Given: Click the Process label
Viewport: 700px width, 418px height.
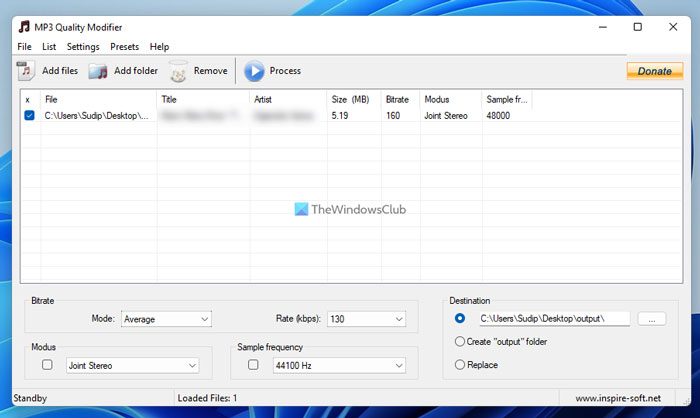Looking at the screenshot, I should tap(285, 71).
